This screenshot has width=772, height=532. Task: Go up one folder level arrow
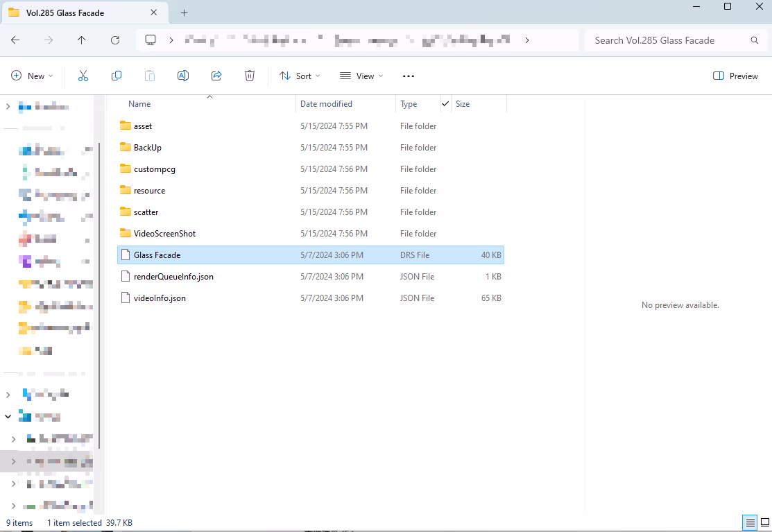click(81, 40)
